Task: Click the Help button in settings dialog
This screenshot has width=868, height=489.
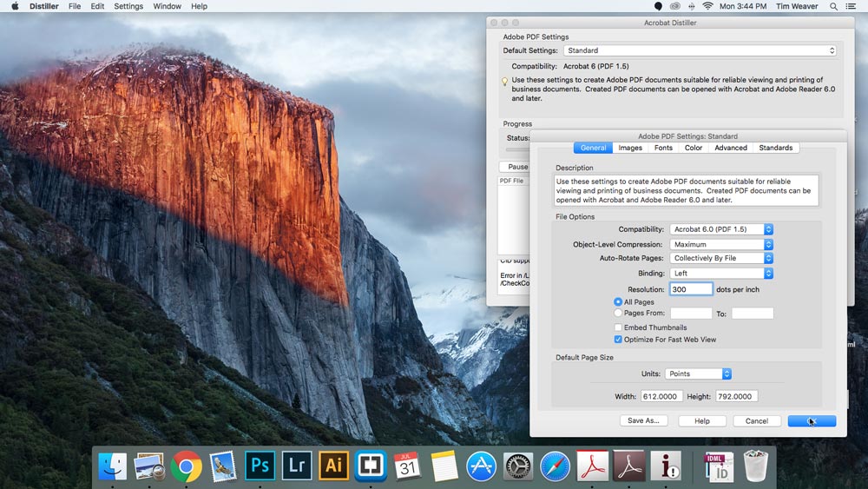Action: [702, 421]
